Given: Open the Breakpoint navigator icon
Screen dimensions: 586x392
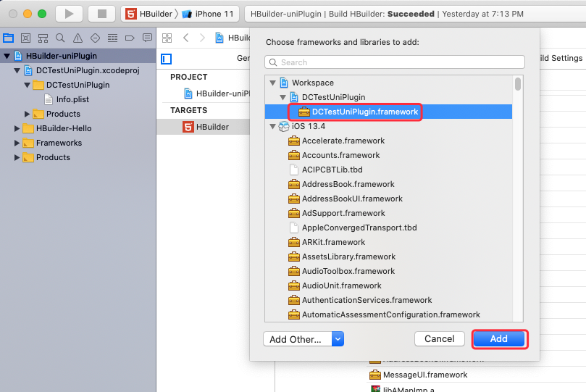Looking at the screenshot, I should pyautogui.click(x=130, y=38).
